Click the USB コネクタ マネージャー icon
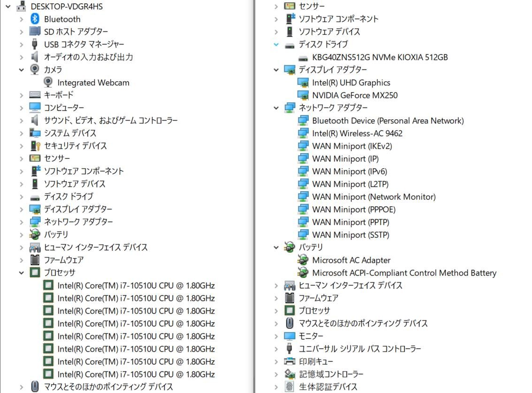Image resolution: width=532 pixels, height=393 pixels. pos(35,44)
